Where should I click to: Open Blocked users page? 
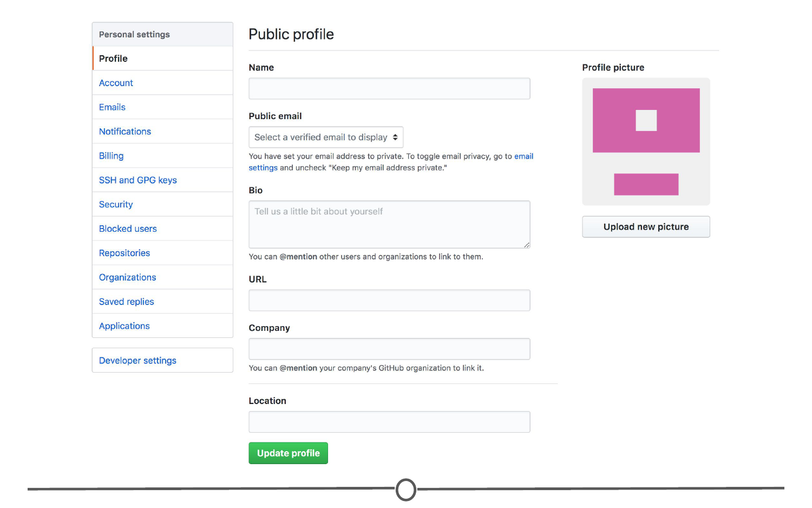point(128,229)
